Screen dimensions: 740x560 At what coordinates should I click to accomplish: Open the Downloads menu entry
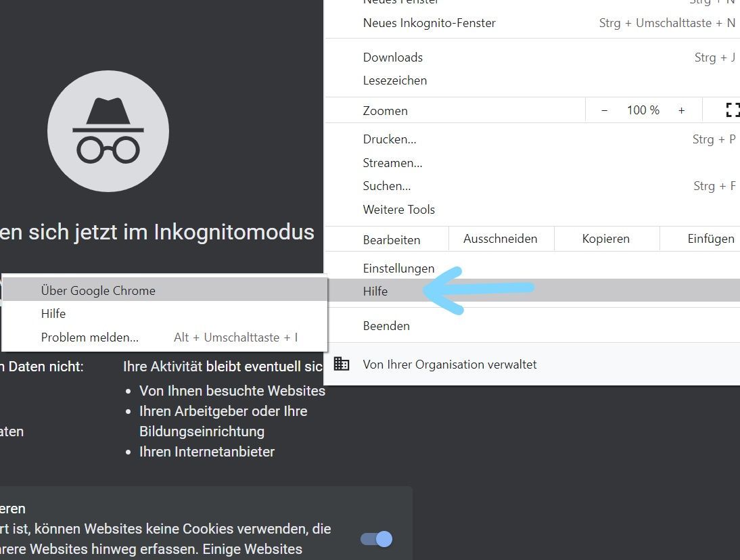click(532, 57)
